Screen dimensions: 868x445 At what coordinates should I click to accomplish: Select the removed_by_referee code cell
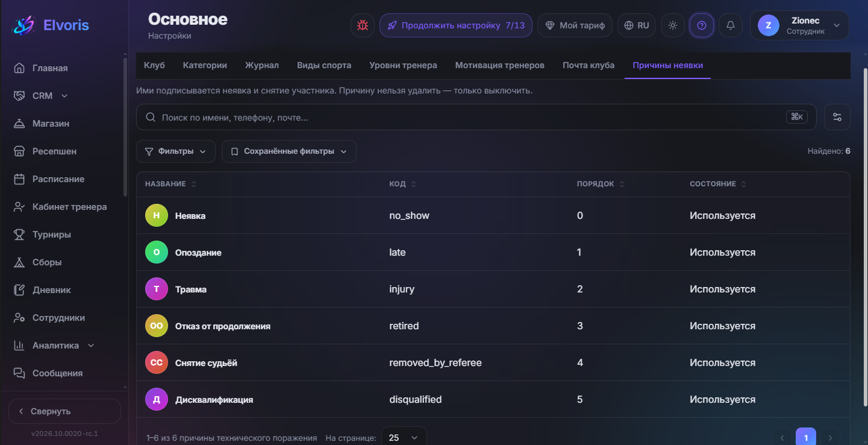click(436, 362)
